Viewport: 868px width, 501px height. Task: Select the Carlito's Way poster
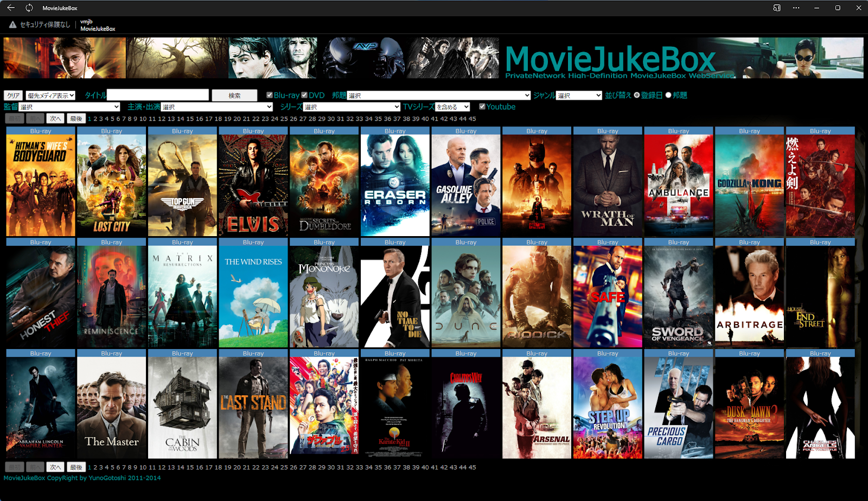click(x=466, y=408)
